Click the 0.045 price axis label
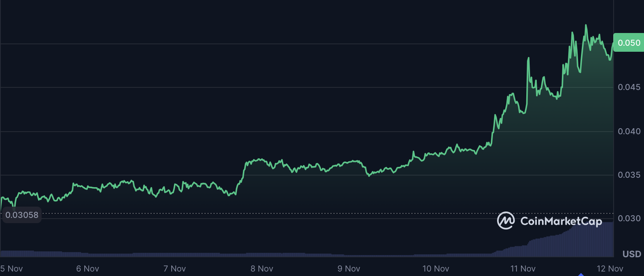The height and width of the screenshot is (276, 644). click(629, 87)
